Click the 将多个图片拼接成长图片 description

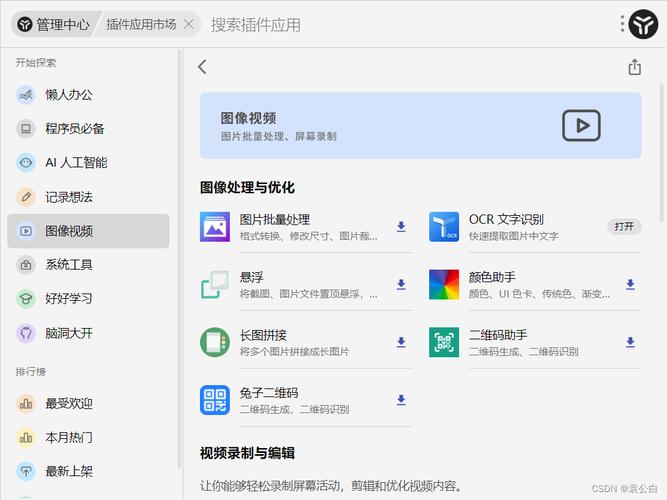click(x=294, y=352)
